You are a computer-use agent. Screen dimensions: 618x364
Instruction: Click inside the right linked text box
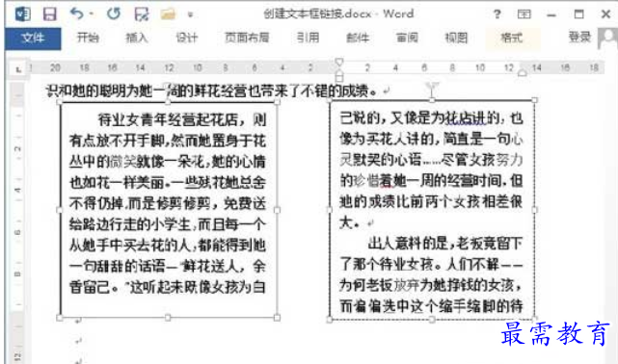[x=431, y=212]
